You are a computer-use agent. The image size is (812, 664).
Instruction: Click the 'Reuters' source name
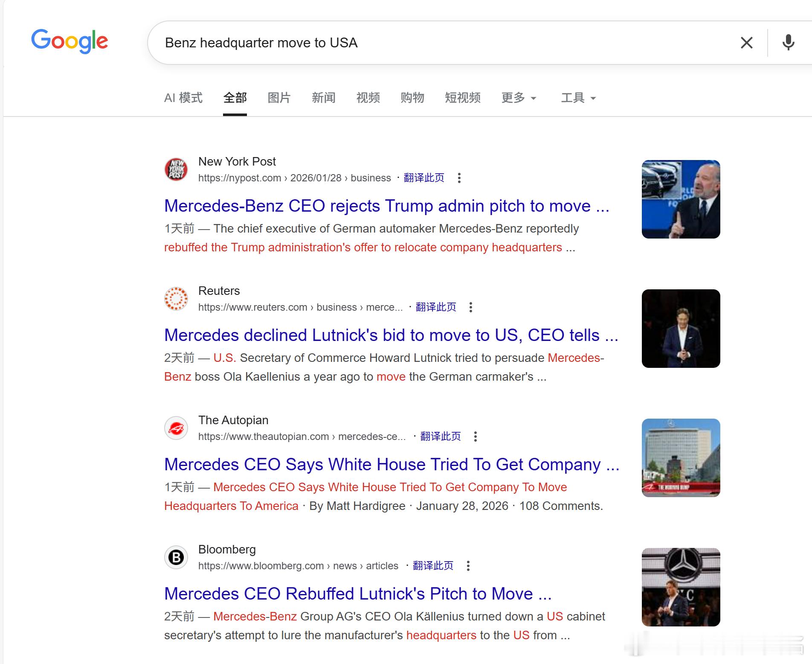pyautogui.click(x=219, y=291)
